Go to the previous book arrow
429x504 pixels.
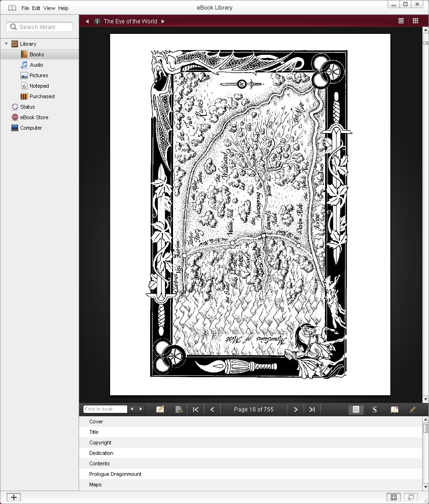(87, 21)
